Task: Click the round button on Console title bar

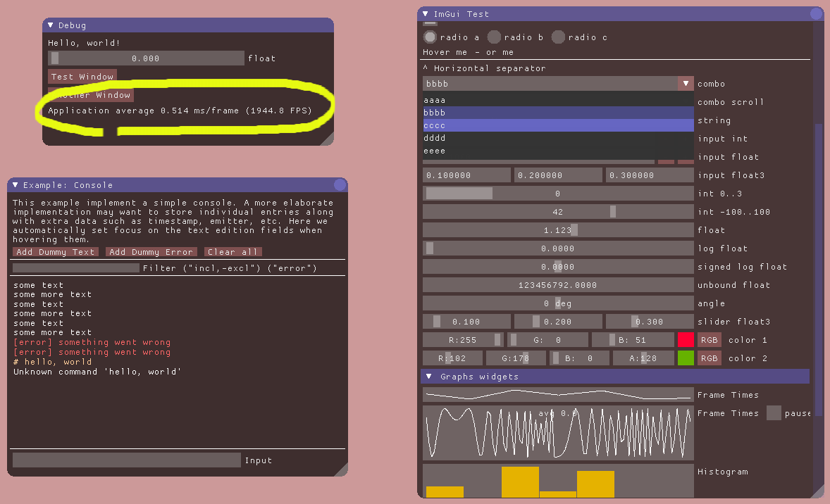Action: tap(340, 185)
